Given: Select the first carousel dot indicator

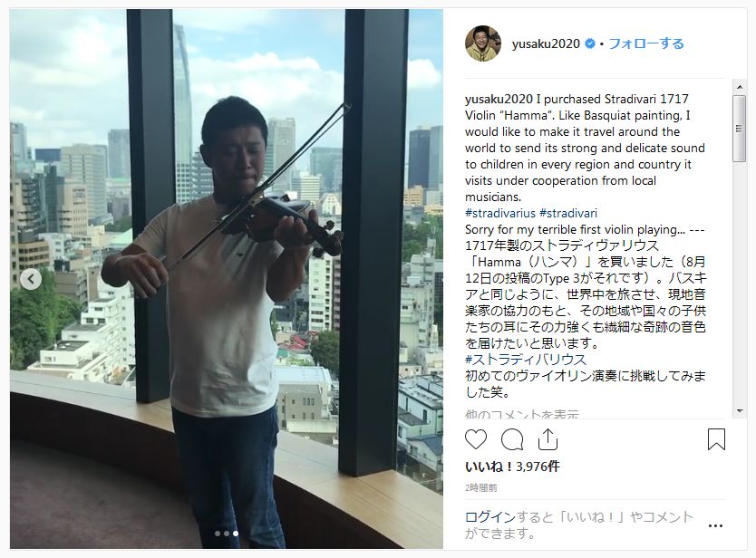Looking at the screenshot, I should point(218,534).
